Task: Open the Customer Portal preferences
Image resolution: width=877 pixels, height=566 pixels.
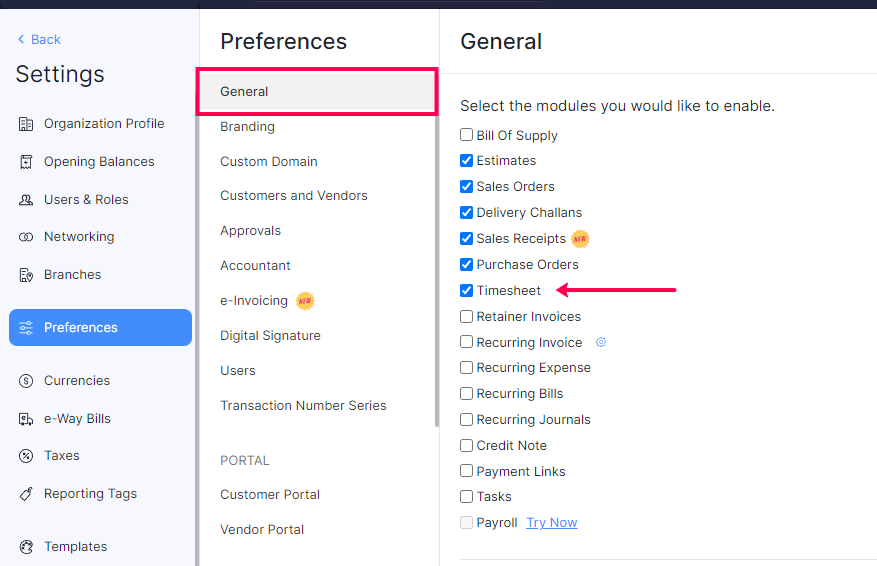Action: pos(270,495)
